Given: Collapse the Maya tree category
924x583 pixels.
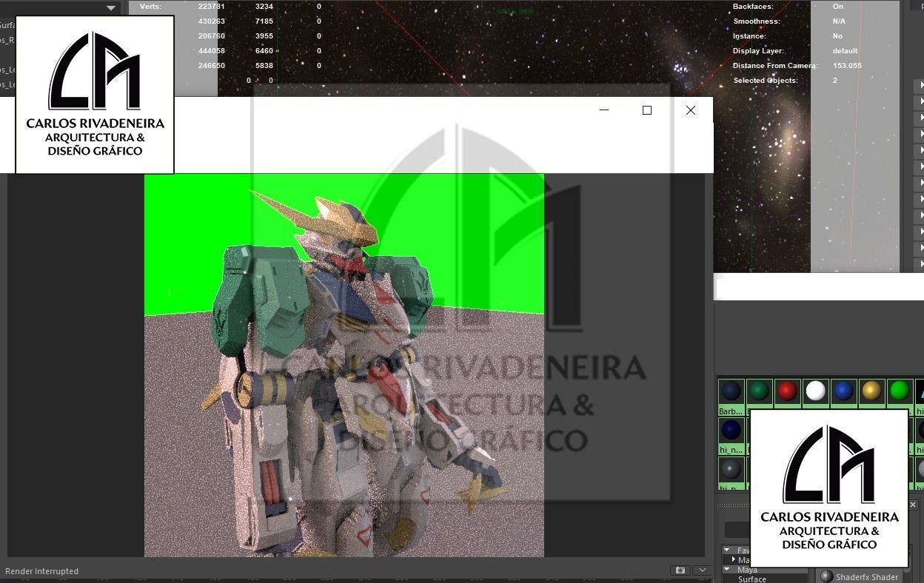Looking at the screenshot, I should pyautogui.click(x=727, y=570).
